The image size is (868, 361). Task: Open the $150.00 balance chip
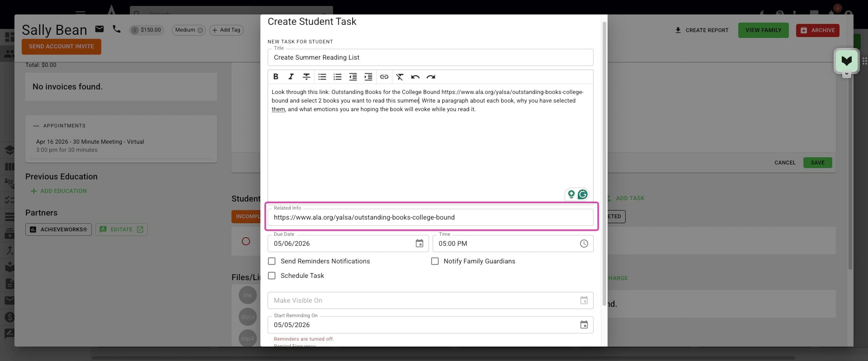click(146, 30)
